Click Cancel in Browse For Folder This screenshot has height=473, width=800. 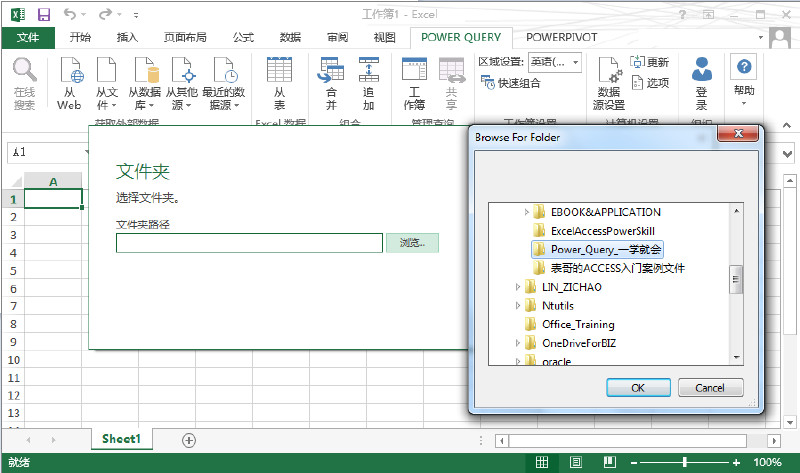(x=710, y=388)
